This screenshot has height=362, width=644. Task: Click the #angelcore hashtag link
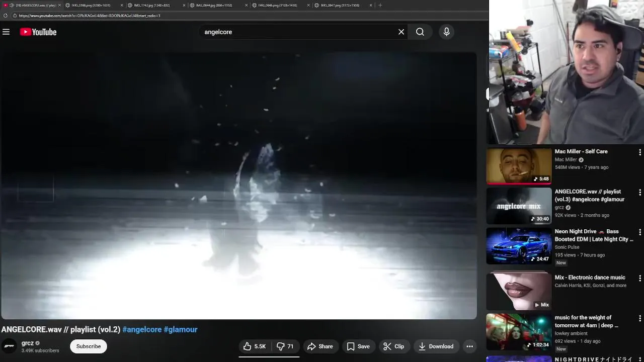coord(142,330)
